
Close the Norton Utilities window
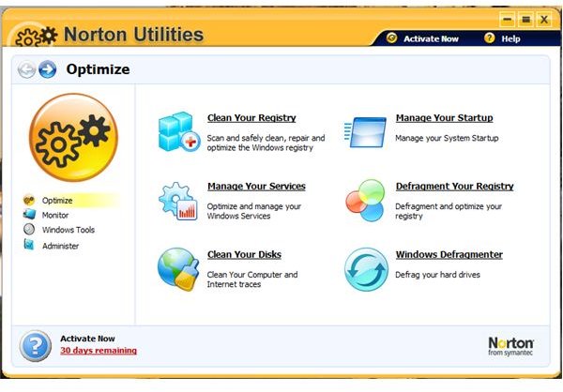(544, 19)
